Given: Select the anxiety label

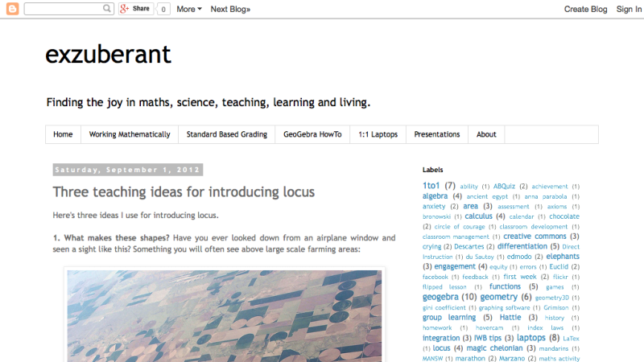Looking at the screenshot, I should click(x=434, y=206).
